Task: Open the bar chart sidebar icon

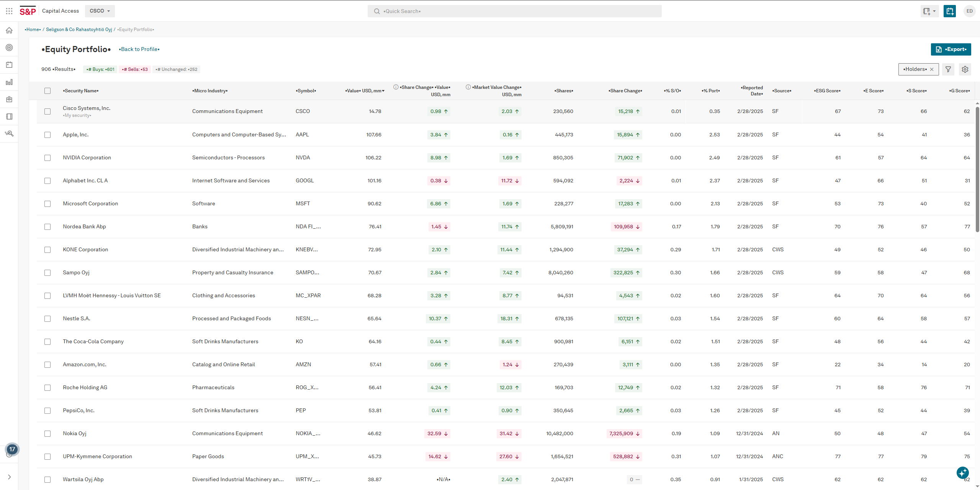Action: coord(9,82)
